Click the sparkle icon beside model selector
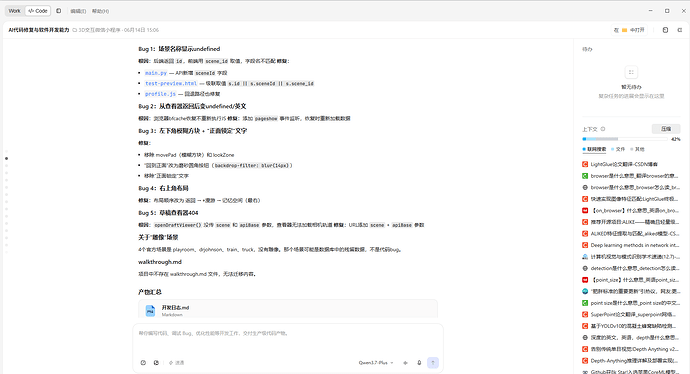The height and width of the screenshot is (374, 690). click(405, 363)
